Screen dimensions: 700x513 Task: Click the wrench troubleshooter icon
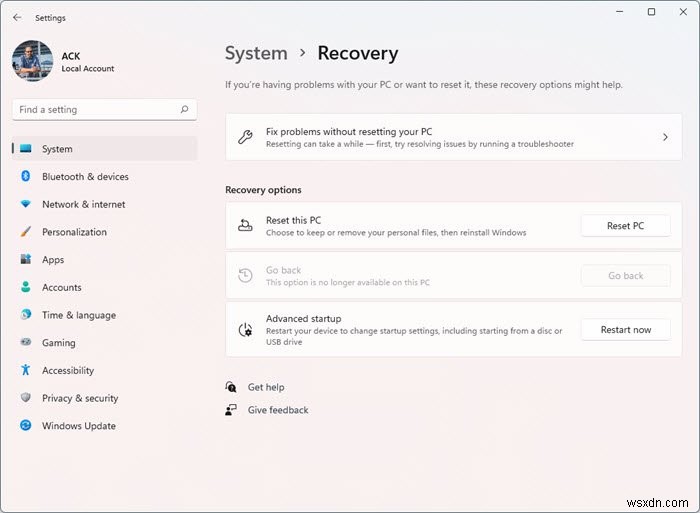click(x=245, y=137)
